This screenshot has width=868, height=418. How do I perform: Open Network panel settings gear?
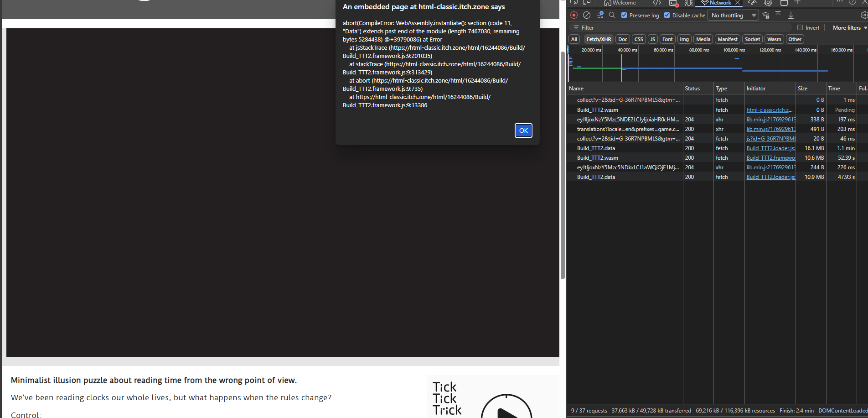[864, 15]
